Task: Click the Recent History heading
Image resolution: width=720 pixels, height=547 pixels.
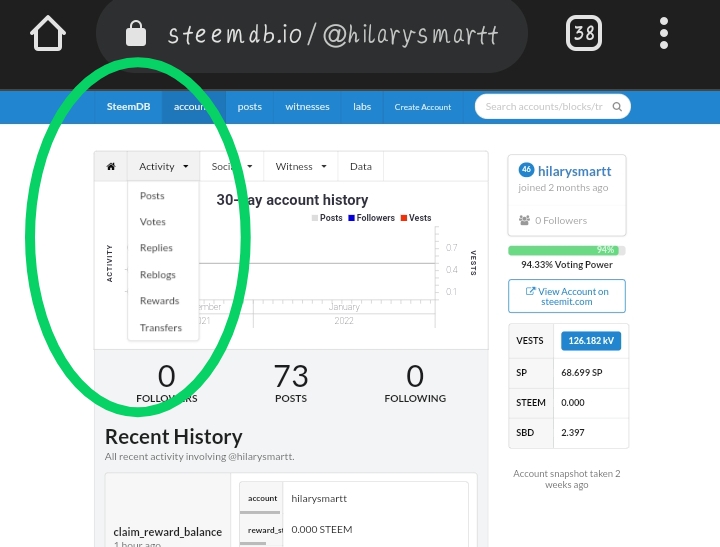Action: 174,437
